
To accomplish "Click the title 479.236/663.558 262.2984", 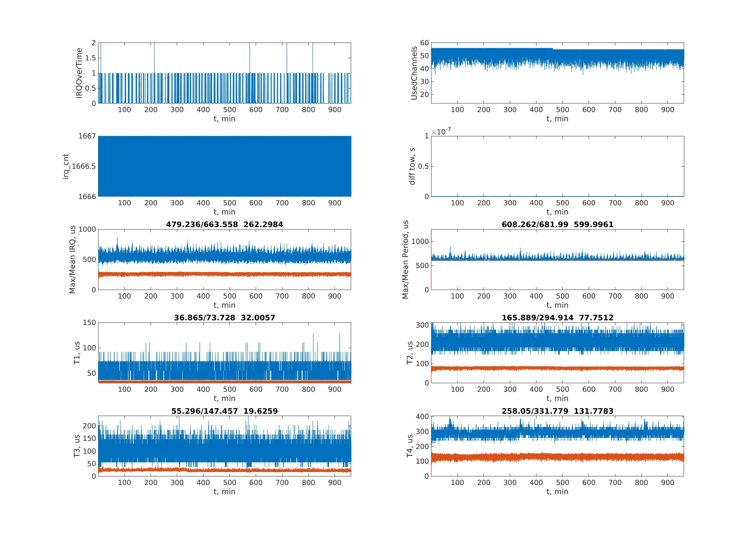I will click(225, 224).
